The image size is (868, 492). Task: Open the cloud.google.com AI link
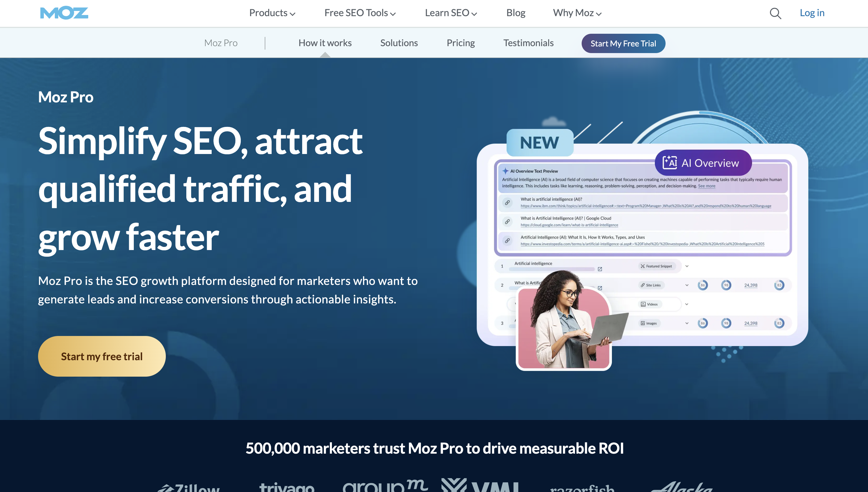point(569,225)
